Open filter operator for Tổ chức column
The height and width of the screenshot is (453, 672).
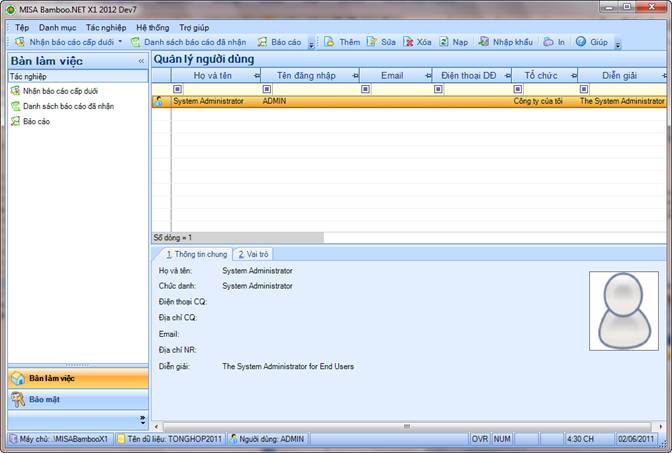coord(518,89)
